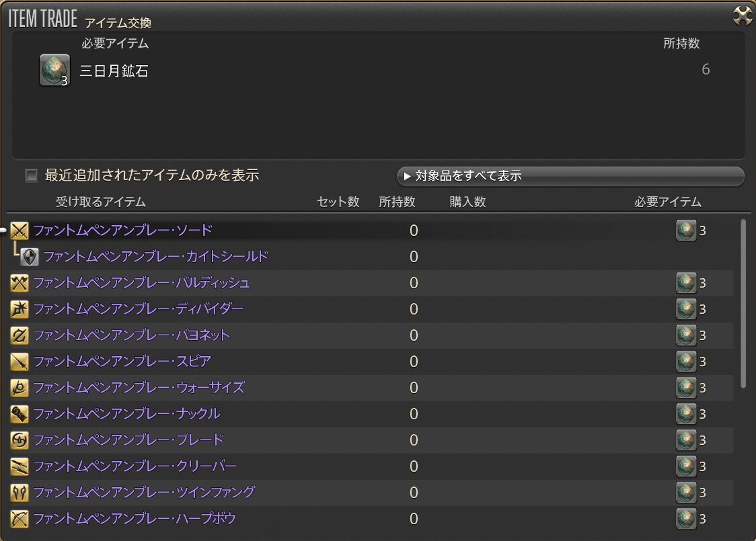Select ファントムペンアンブレー・ブレード item name
Image resolution: width=756 pixels, height=541 pixels.
(x=128, y=440)
